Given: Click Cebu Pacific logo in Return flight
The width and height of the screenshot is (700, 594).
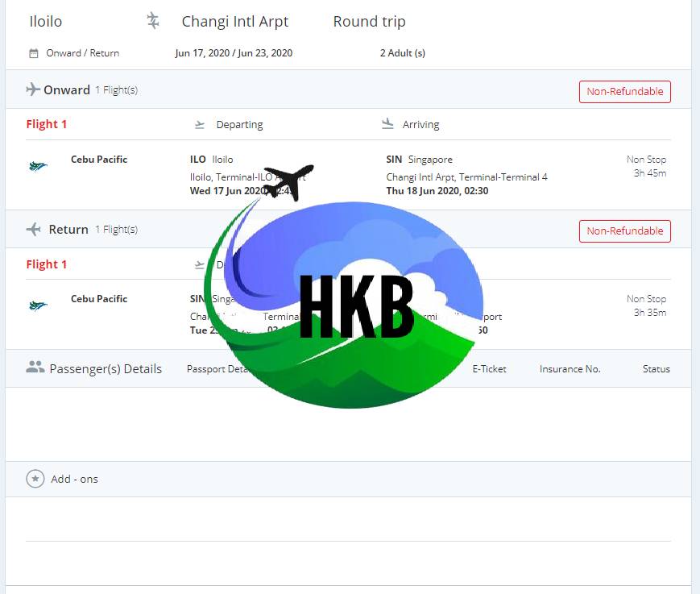Looking at the screenshot, I should tap(38, 306).
